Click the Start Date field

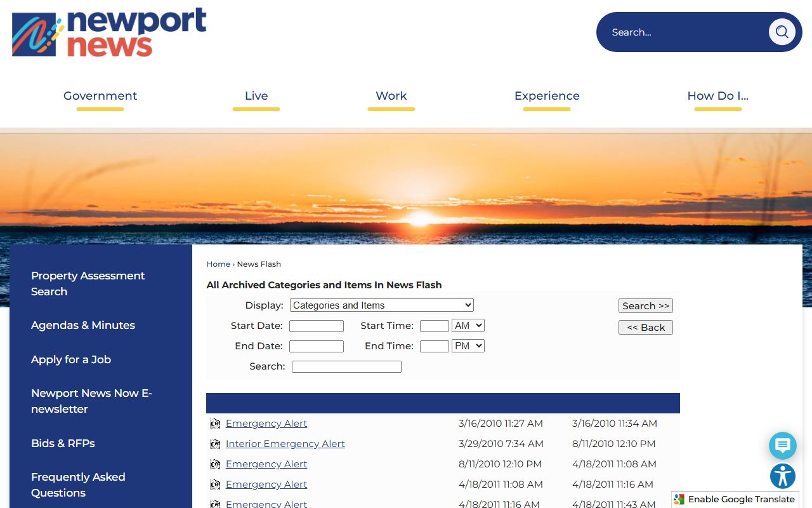(317, 326)
